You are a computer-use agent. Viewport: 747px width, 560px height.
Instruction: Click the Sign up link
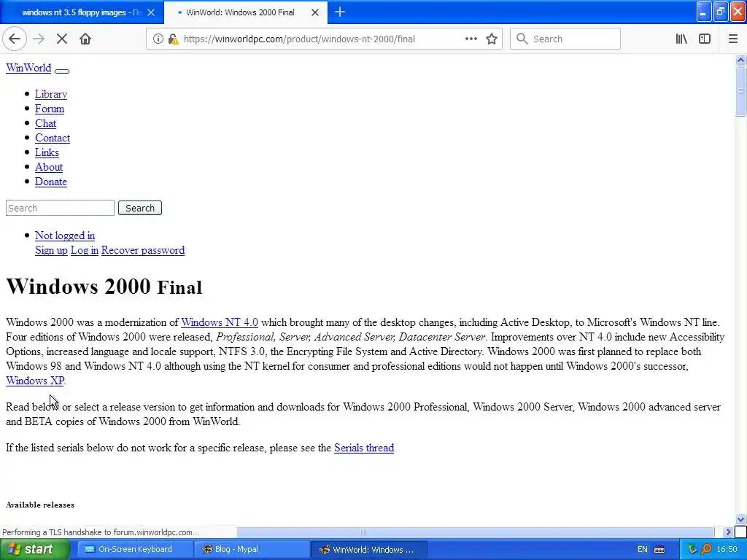coord(52,251)
